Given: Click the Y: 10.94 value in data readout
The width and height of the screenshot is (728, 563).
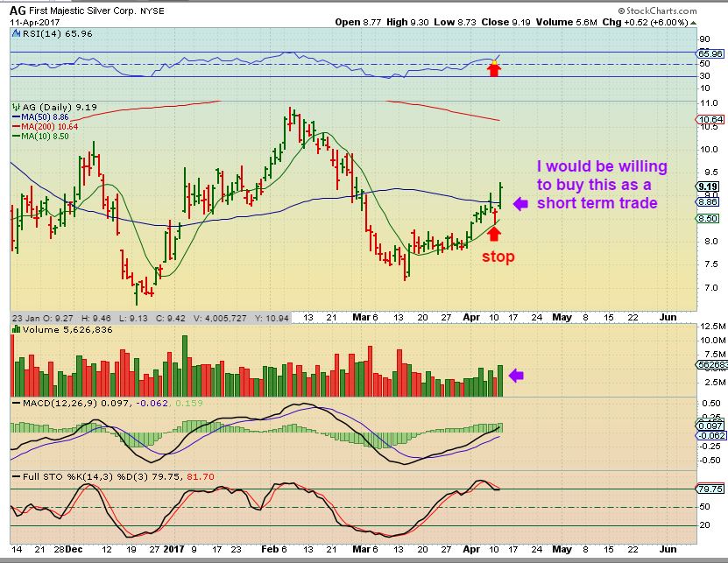Looking at the screenshot, I should 272,318.
